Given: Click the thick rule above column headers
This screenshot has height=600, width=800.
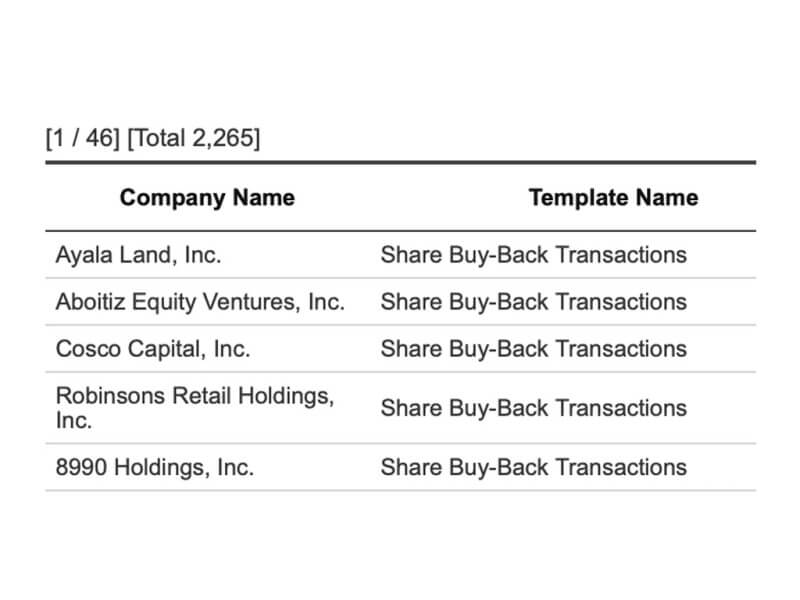Looking at the screenshot, I should coord(400,162).
